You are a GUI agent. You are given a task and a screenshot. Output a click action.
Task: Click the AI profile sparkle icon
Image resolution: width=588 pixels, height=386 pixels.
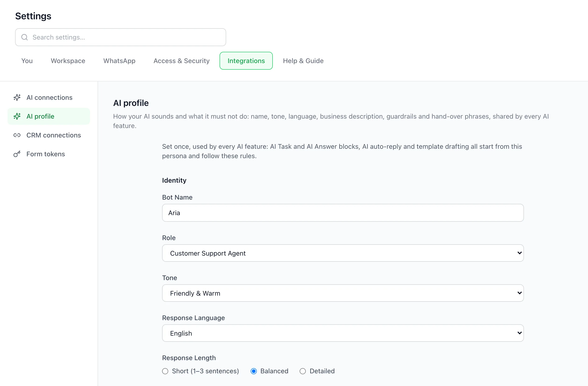(x=17, y=116)
